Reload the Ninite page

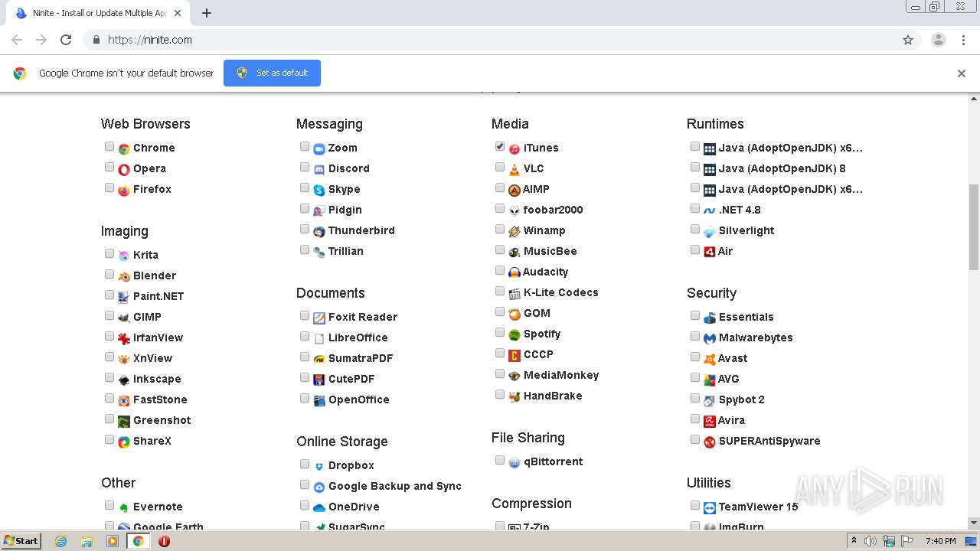pyautogui.click(x=66, y=40)
